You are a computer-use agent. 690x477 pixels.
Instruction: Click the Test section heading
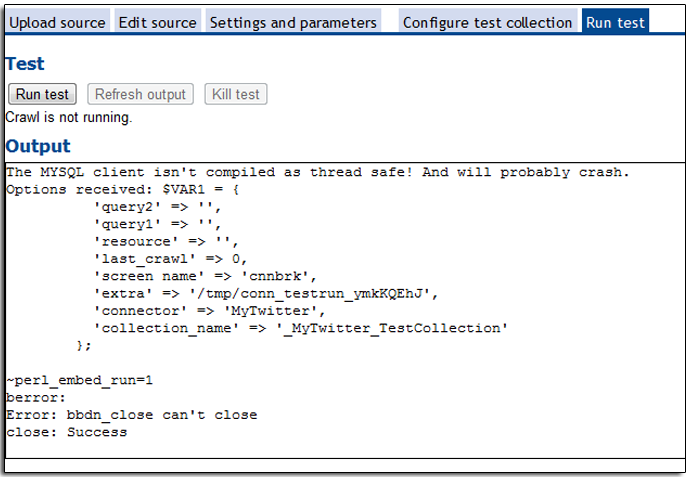(x=25, y=64)
